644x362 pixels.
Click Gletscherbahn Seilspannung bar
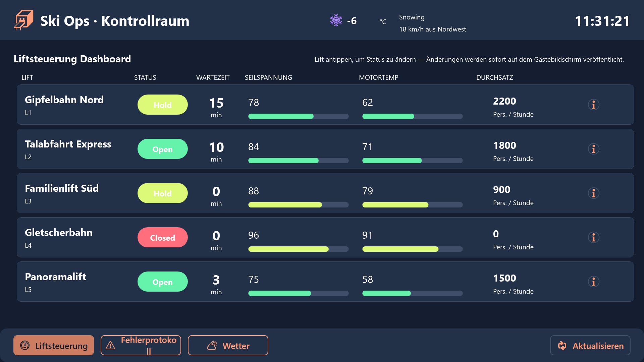pyautogui.click(x=299, y=249)
